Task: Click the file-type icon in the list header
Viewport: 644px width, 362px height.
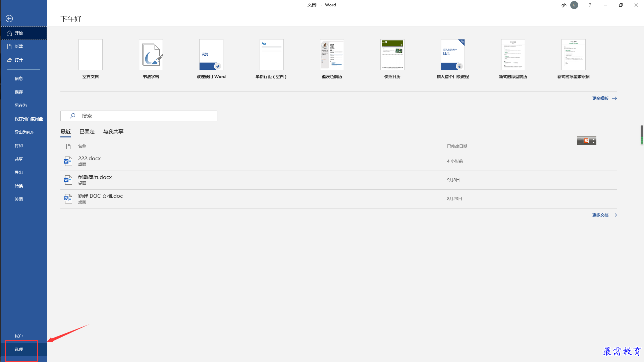Action: [68, 146]
